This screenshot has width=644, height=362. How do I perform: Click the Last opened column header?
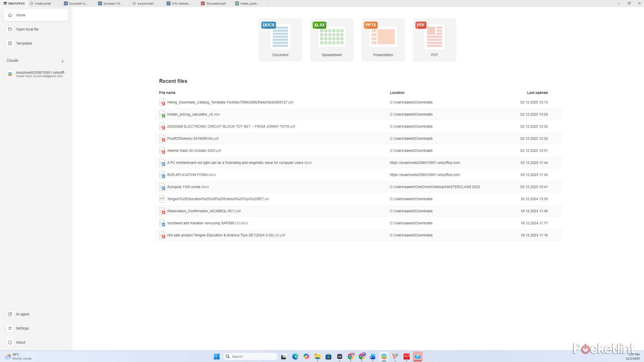[537, 93]
